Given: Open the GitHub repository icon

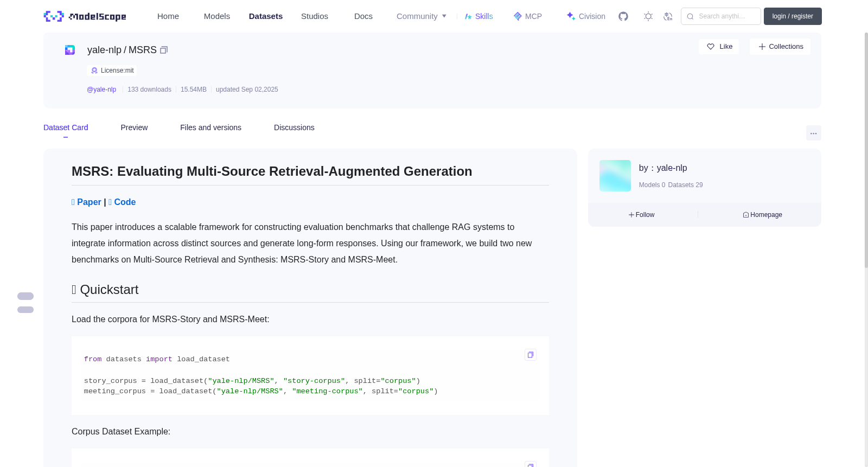Looking at the screenshot, I should pyautogui.click(x=623, y=16).
